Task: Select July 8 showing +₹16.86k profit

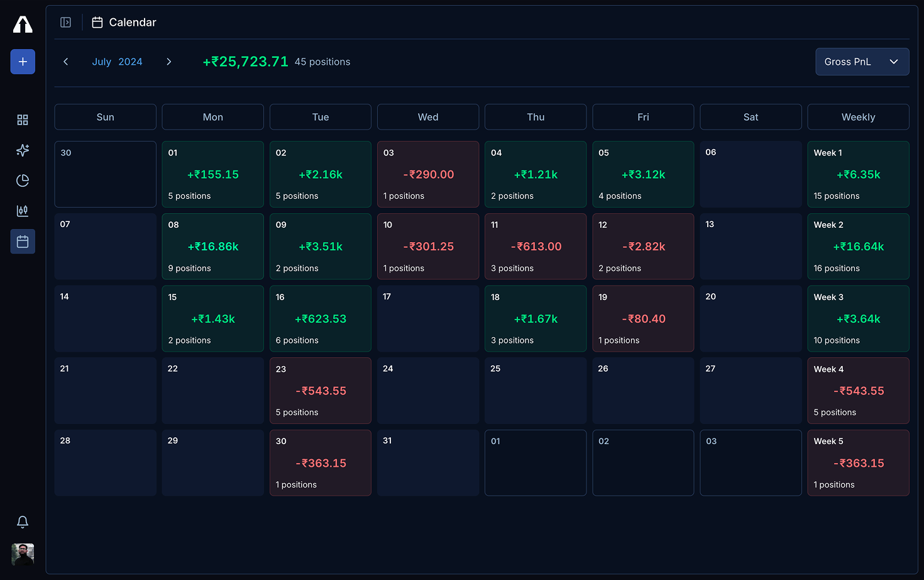Action: [212, 246]
